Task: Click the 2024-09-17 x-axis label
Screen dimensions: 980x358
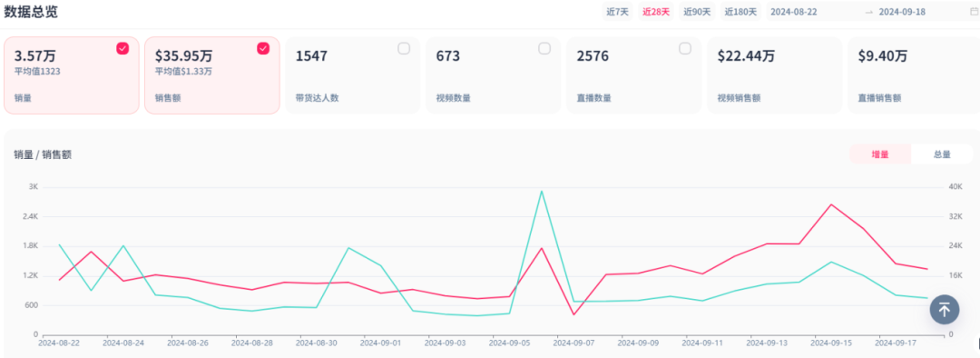Action: point(896,343)
